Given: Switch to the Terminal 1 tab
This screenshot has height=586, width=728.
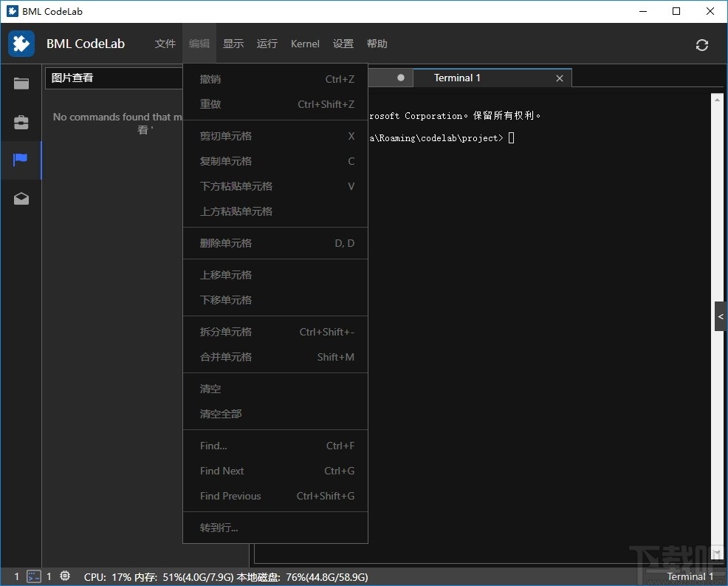Looking at the screenshot, I should (x=457, y=78).
